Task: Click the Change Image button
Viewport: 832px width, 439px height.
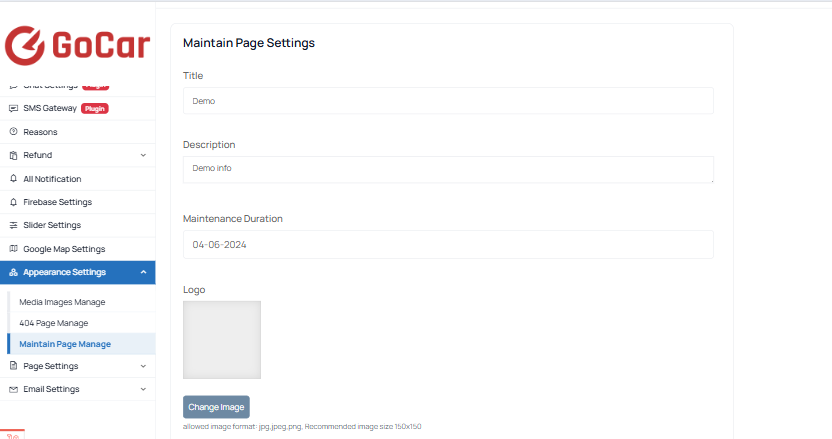Action: (216, 407)
